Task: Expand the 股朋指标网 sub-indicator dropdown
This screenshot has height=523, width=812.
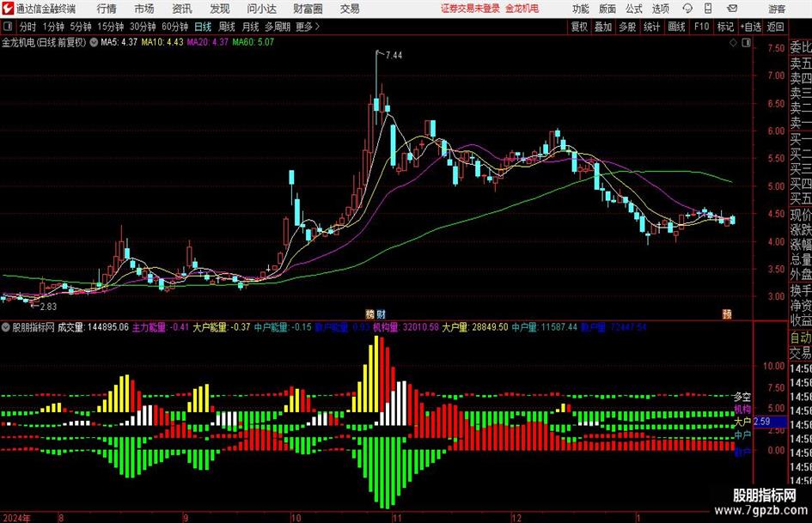Action: (6, 327)
